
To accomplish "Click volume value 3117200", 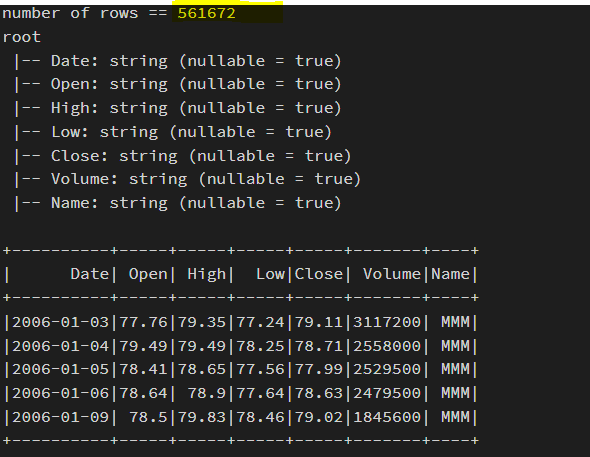I will [x=387, y=322].
